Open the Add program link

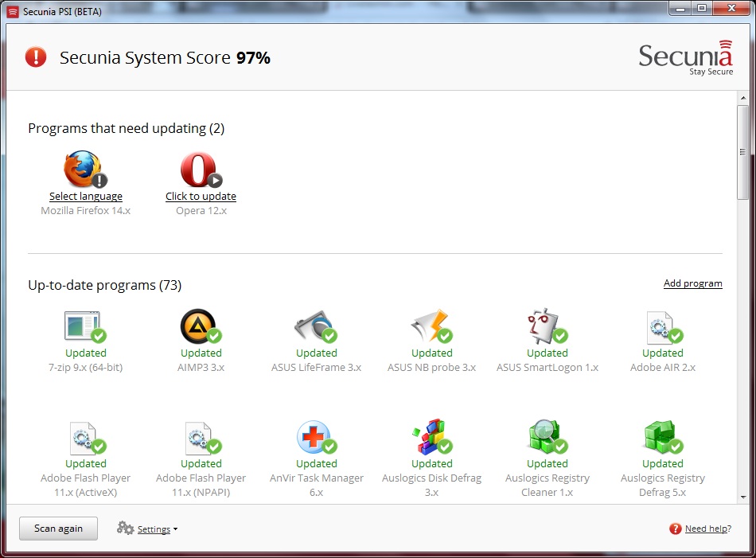[x=693, y=283]
